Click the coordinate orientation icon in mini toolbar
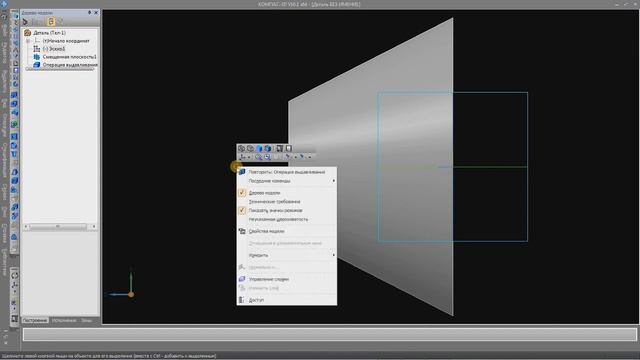Image resolution: width=640 pixels, height=360 pixels. pyautogui.click(x=242, y=157)
